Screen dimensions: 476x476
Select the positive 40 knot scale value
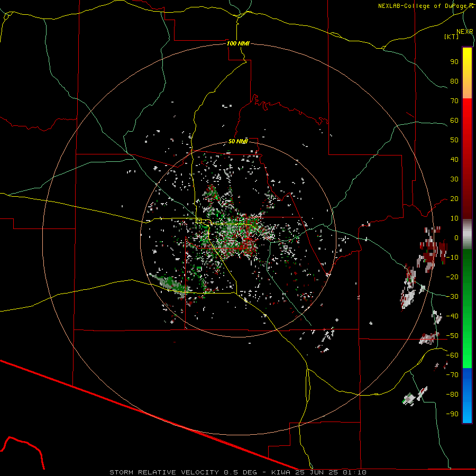pos(454,159)
